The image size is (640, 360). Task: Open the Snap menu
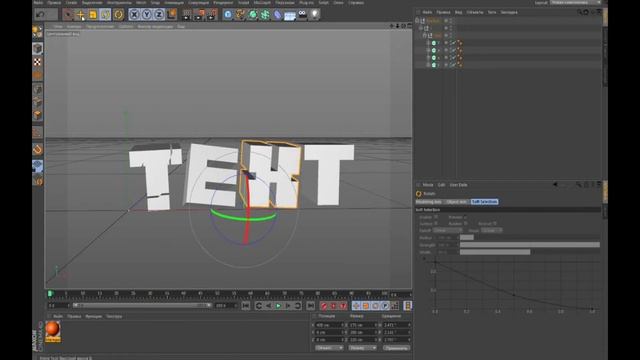click(x=156, y=2)
